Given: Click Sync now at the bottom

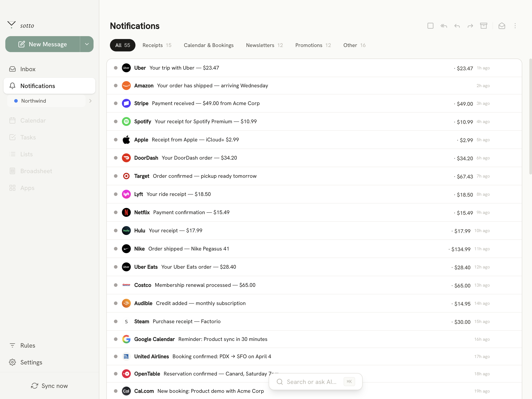Looking at the screenshot, I should 49,386.
